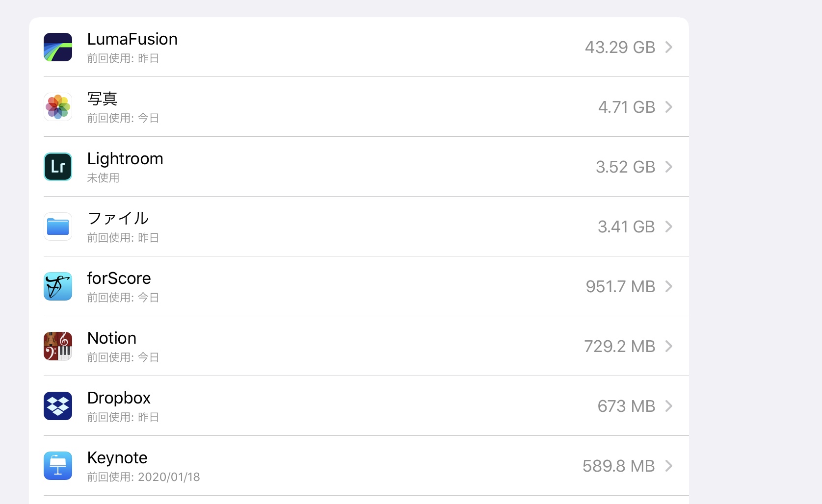Tap the Lightroom Lr icon

click(x=58, y=167)
